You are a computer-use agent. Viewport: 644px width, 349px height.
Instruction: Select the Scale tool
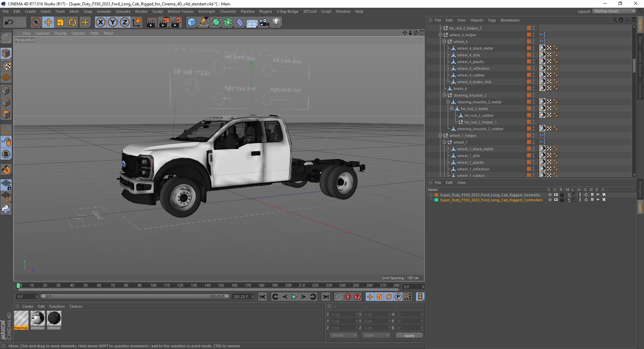click(60, 22)
